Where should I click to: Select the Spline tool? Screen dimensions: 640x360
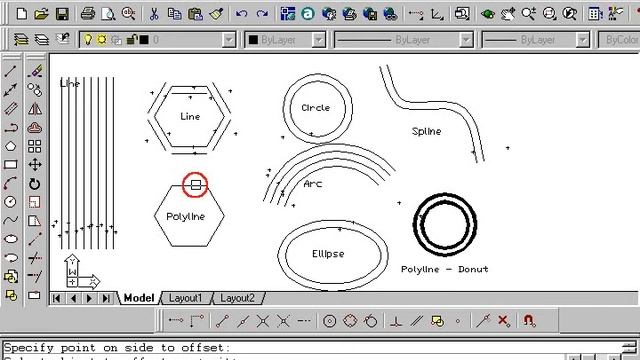(x=11, y=220)
